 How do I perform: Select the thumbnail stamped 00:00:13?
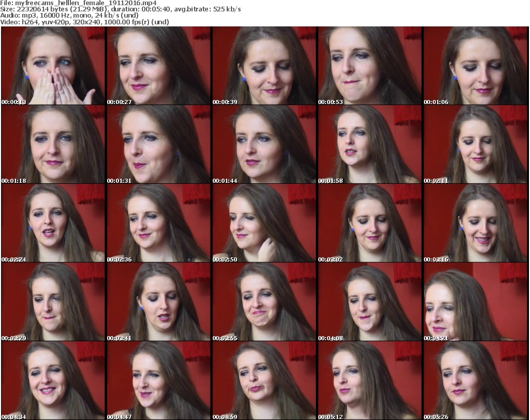[53, 66]
